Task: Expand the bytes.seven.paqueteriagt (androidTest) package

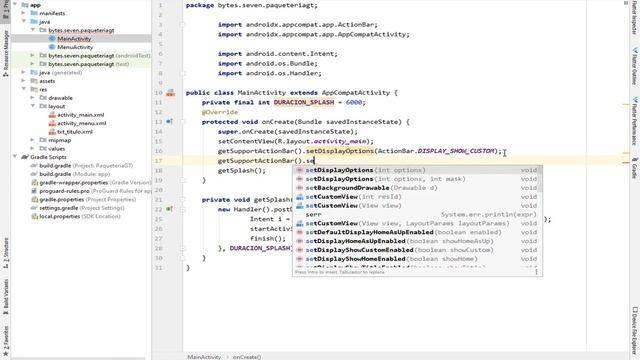Action: tap(32, 55)
